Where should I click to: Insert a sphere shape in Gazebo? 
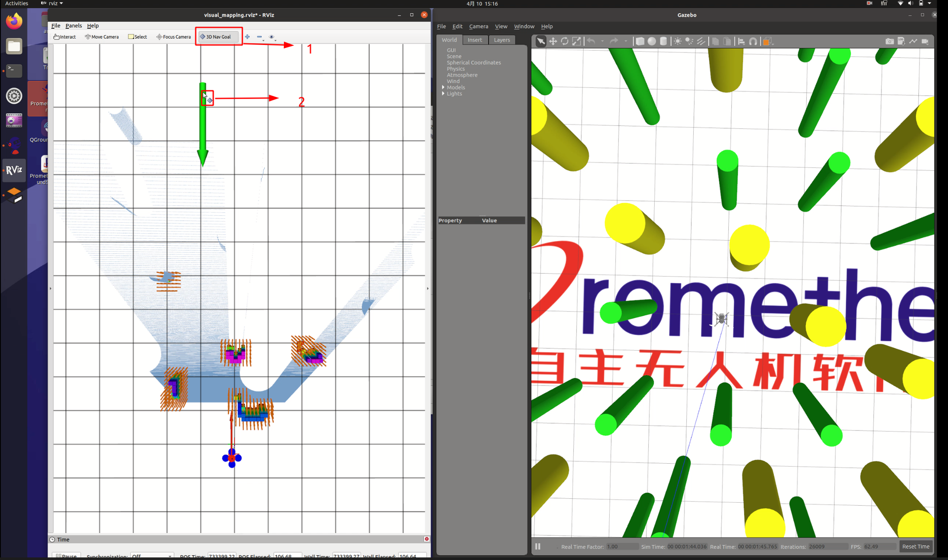[x=652, y=41]
